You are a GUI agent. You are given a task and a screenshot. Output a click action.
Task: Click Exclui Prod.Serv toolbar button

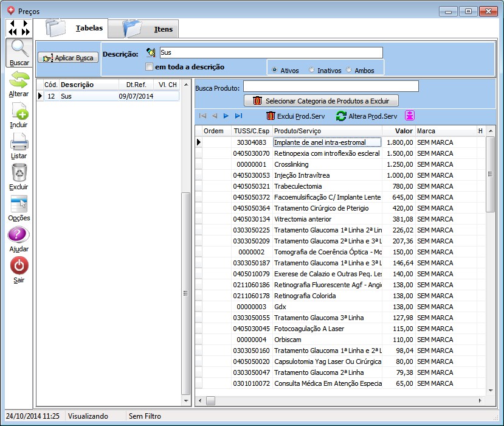pos(295,116)
